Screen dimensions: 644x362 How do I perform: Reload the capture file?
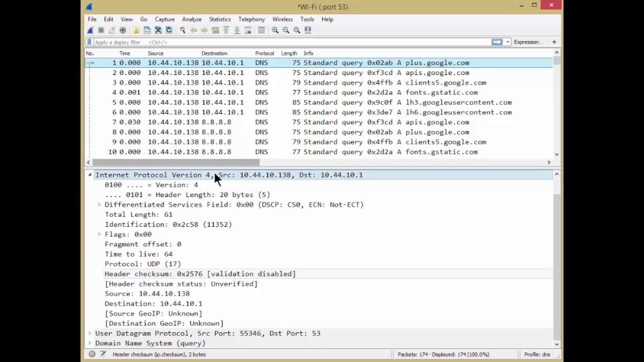[169, 30]
